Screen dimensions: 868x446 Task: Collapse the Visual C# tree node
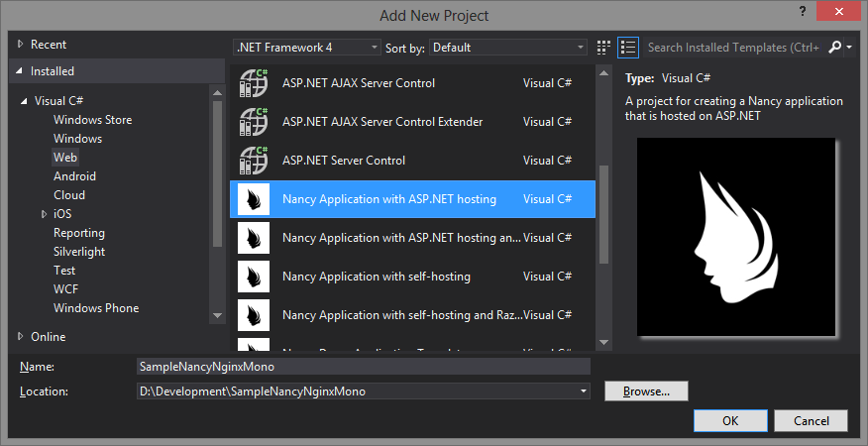tap(25, 101)
